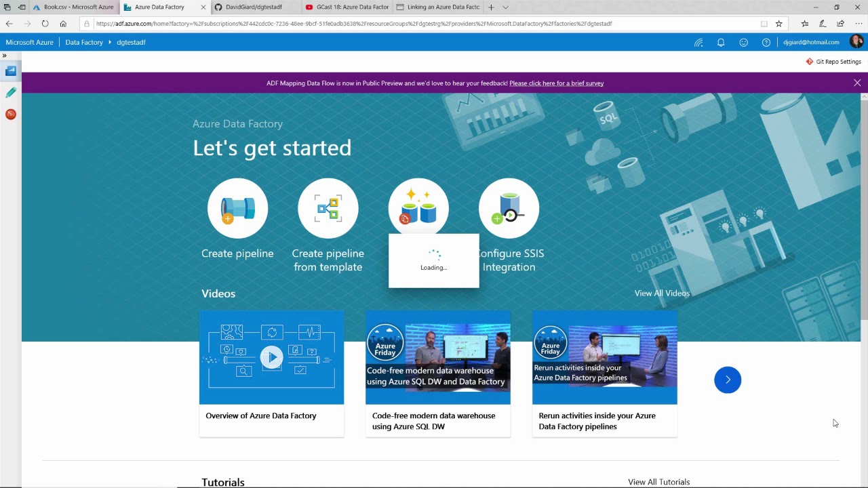The height and width of the screenshot is (488, 868).
Task: Click the dgtestadf factory name breadcrumb
Action: (x=131, y=42)
